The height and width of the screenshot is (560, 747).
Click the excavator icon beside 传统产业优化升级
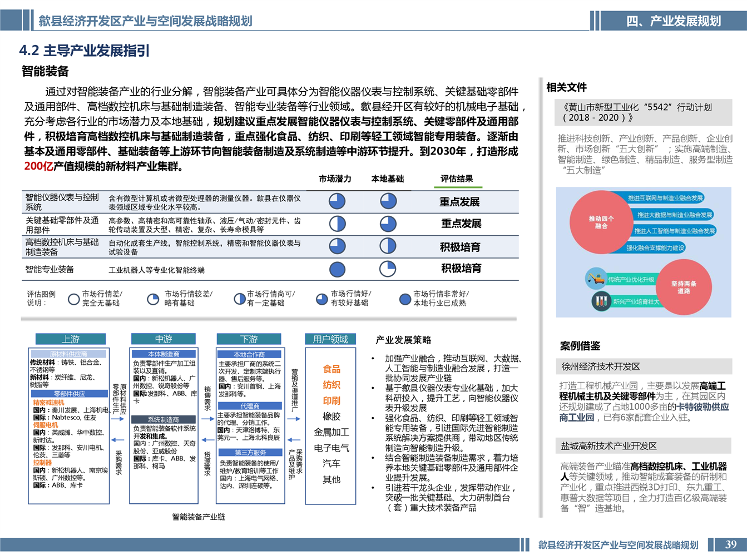pos(597,277)
